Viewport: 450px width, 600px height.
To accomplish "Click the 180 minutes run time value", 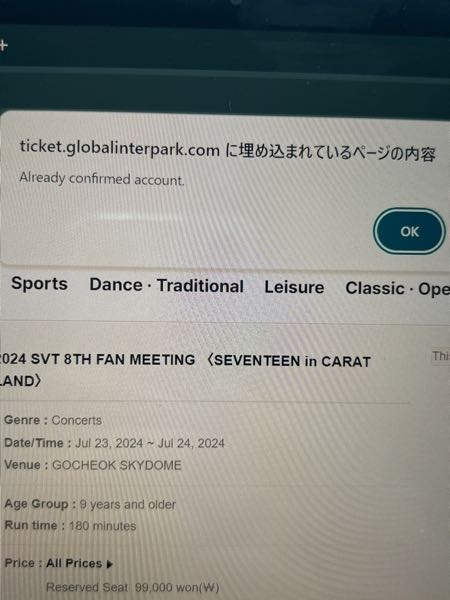I will point(103,526).
